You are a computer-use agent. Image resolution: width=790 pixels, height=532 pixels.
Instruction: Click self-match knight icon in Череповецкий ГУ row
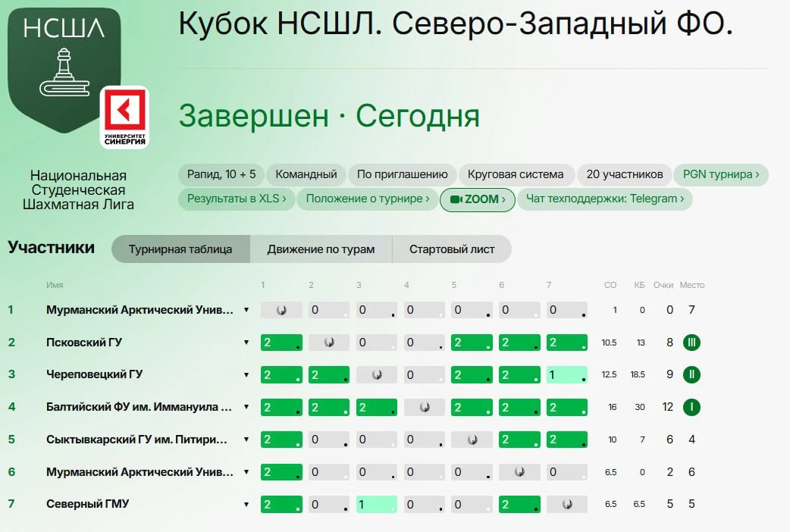[377, 375]
